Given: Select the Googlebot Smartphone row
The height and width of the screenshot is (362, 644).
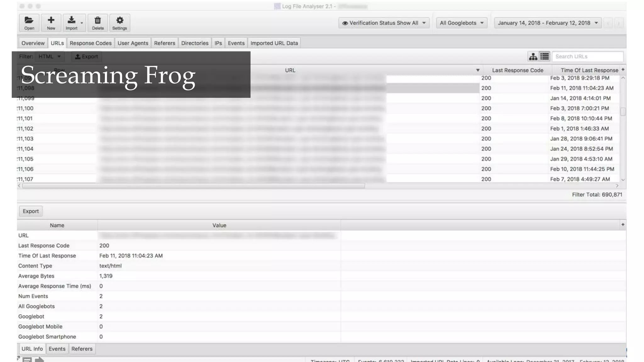Looking at the screenshot, I should tap(321, 337).
